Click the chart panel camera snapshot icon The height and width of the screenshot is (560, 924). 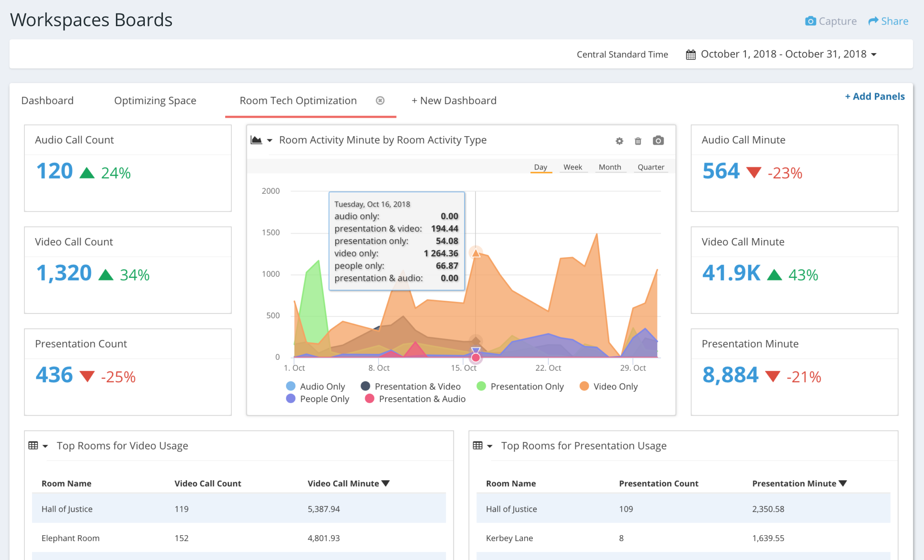[x=658, y=141]
